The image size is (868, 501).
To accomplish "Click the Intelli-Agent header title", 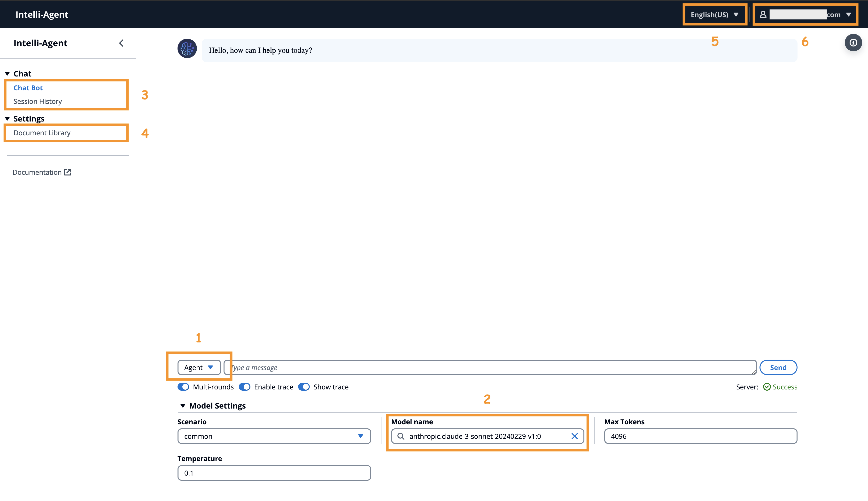I will point(42,15).
